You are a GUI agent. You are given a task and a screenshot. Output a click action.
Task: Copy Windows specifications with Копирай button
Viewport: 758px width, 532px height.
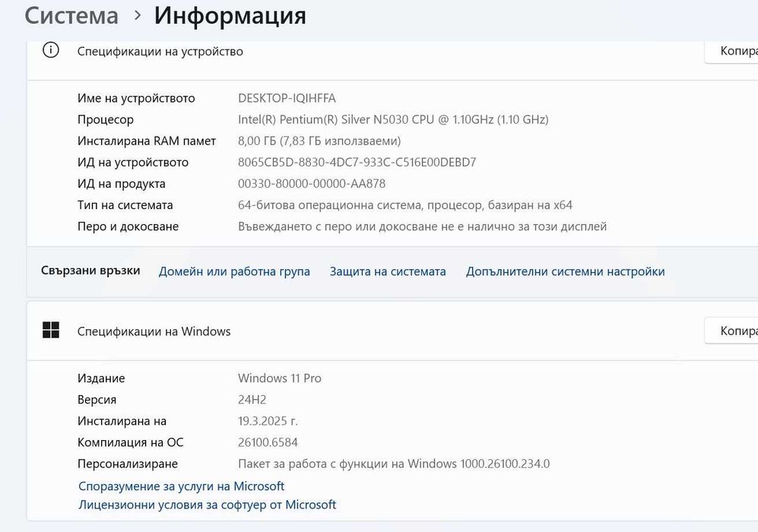[731, 331]
